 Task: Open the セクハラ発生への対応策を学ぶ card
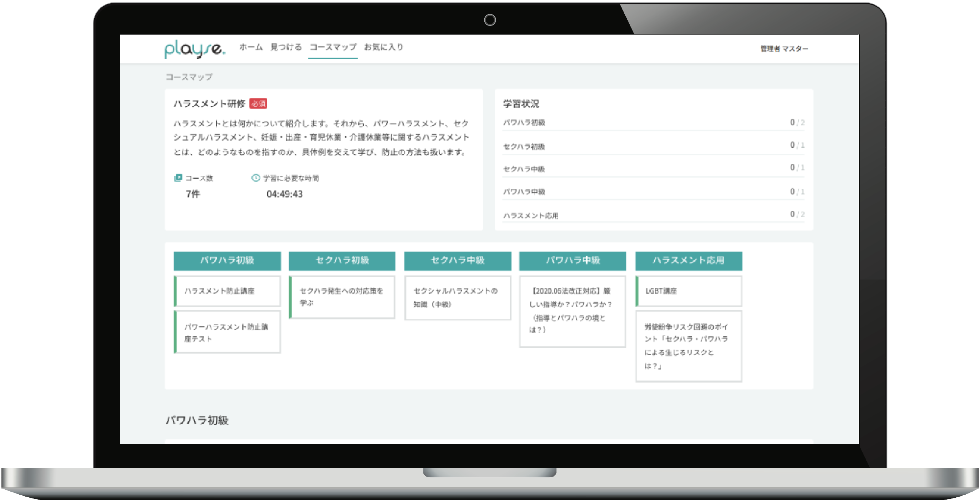(x=342, y=297)
